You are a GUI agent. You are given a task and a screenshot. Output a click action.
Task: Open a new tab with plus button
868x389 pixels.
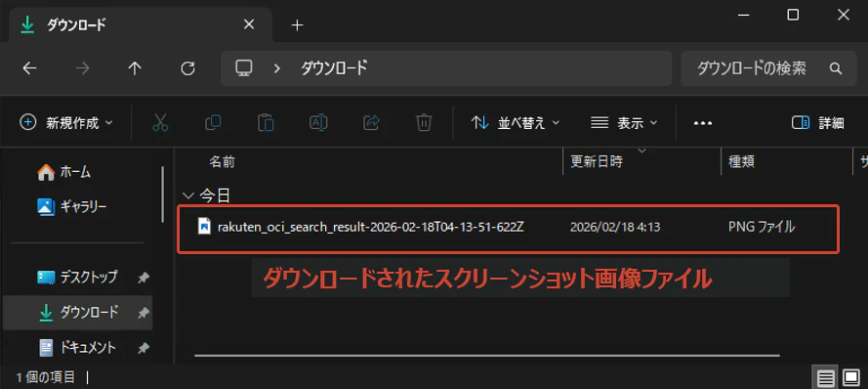(x=297, y=25)
